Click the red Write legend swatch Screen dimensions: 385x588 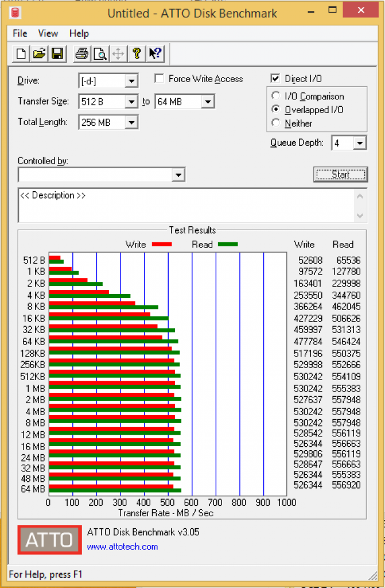[x=162, y=245]
